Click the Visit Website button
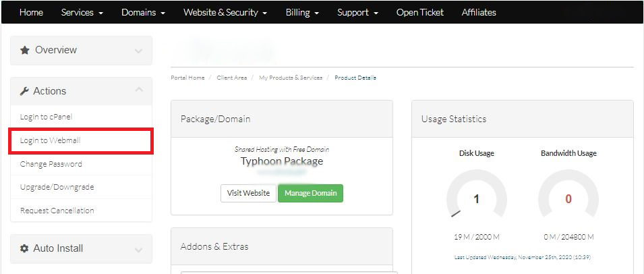Image resolution: width=644 pixels, height=274 pixels. pos(248,193)
